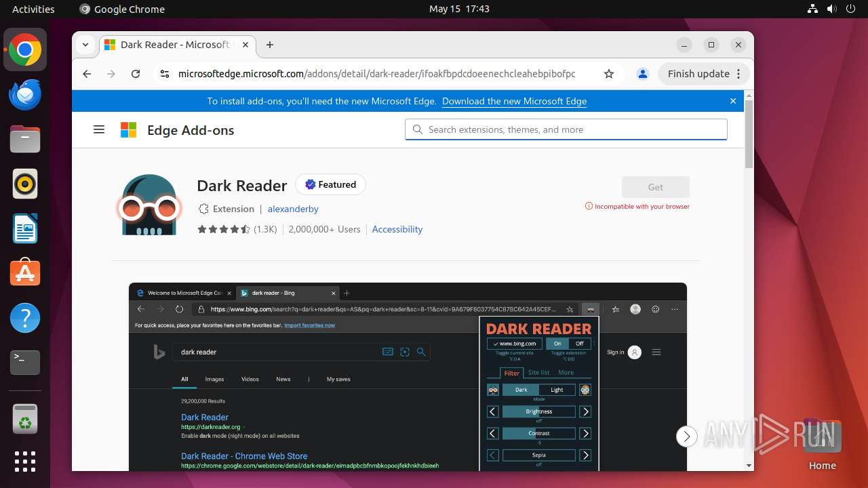Viewport: 868px width, 488px height.
Task: Open Ubuntu Software store icon
Action: pyautogui.click(x=25, y=274)
